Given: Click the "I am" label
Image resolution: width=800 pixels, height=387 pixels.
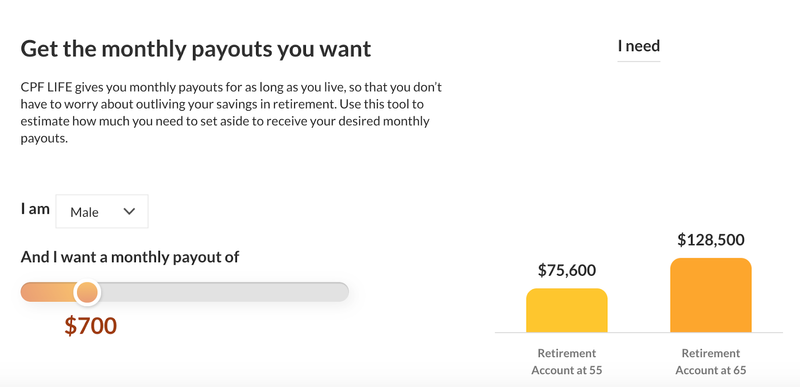Looking at the screenshot, I should click(x=35, y=209).
